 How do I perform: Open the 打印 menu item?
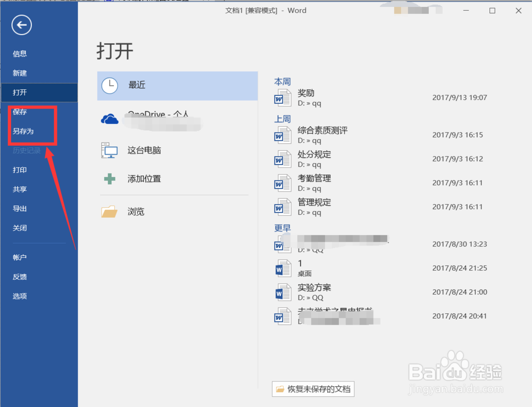click(20, 170)
